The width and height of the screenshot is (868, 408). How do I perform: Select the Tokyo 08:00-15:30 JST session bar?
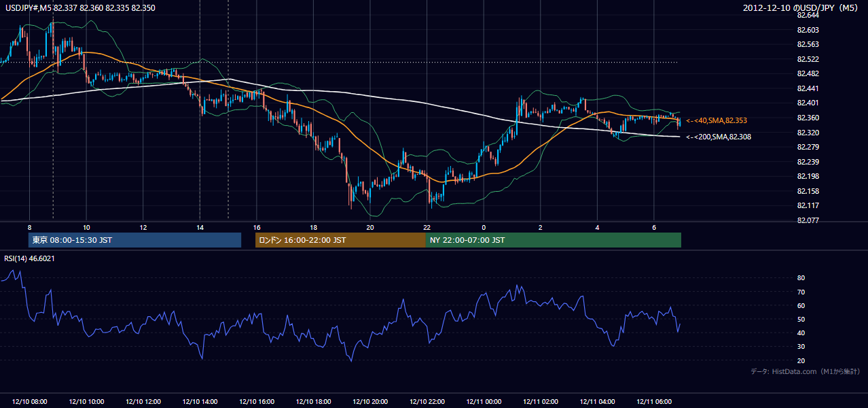pos(135,240)
